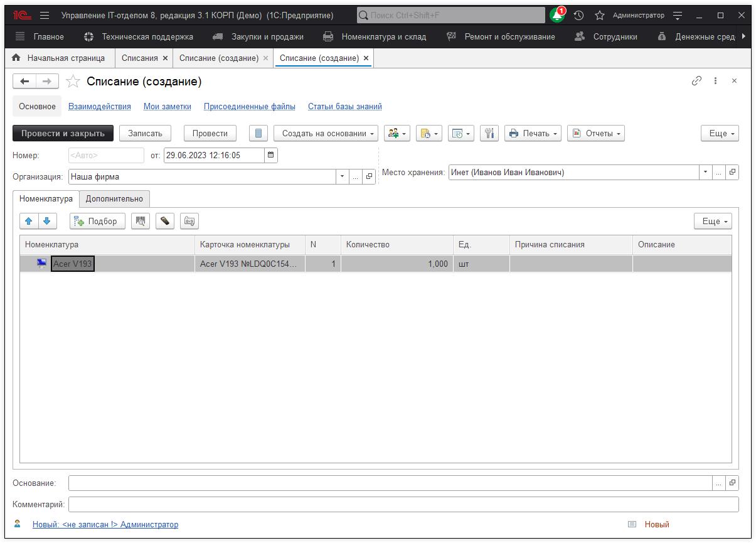Open the Статьи базы знаний link
The height and width of the screenshot is (543, 756).
click(x=344, y=107)
